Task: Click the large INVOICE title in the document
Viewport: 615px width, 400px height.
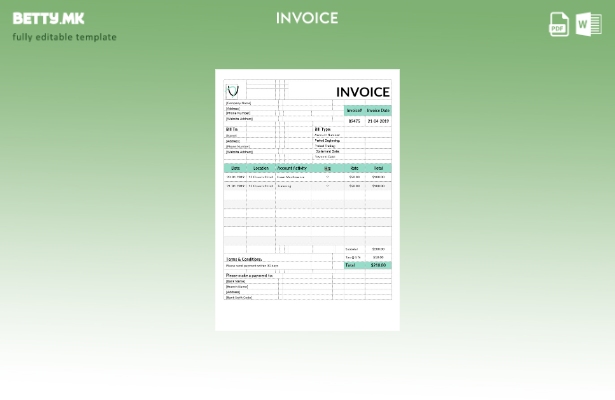Action: 363,92
